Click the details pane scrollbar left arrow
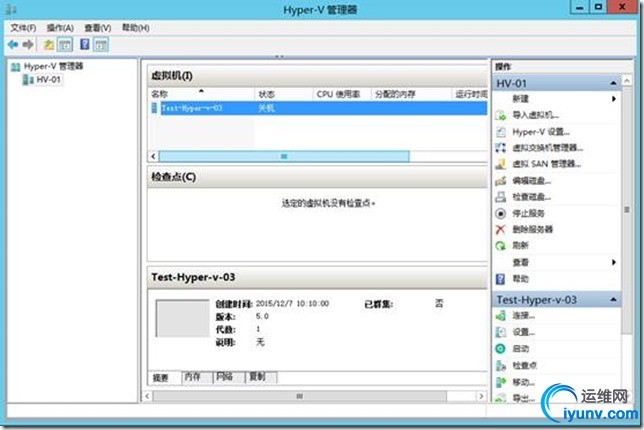 [147, 396]
